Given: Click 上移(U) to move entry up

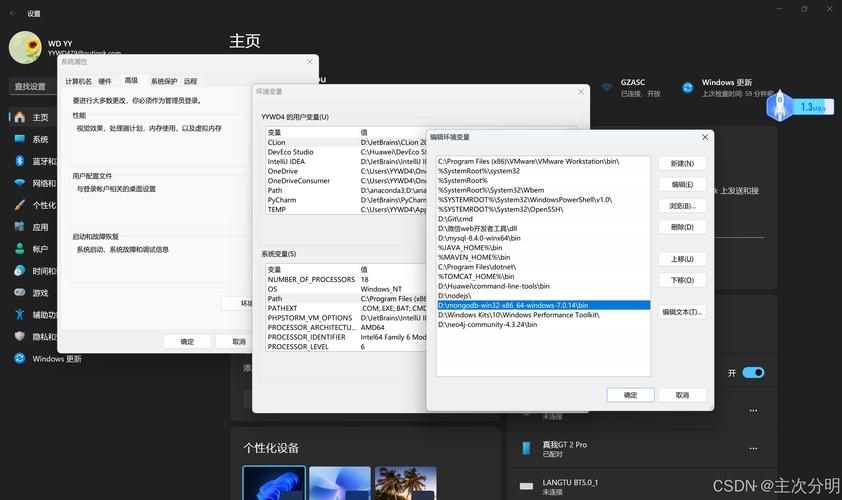Looking at the screenshot, I should pos(682,259).
